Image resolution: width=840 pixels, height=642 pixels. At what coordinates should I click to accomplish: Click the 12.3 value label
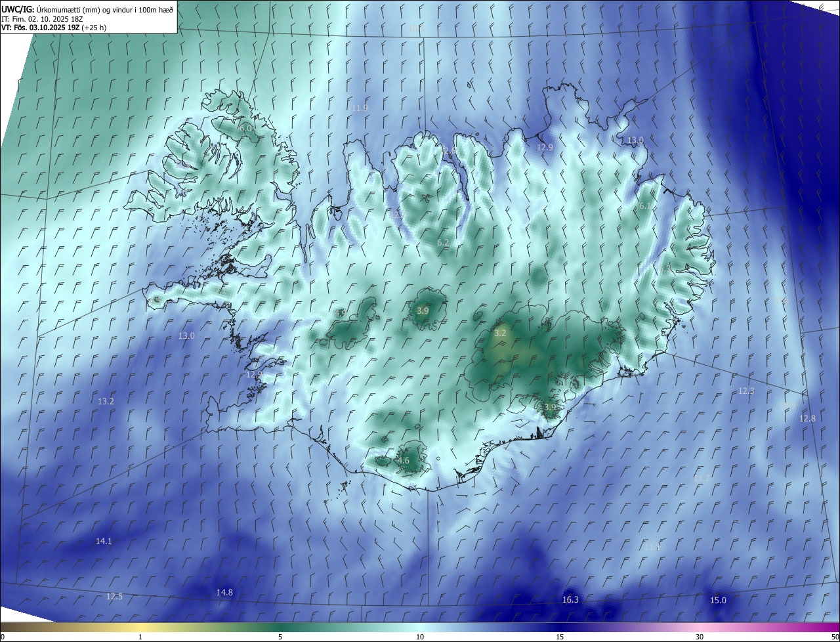746,391
